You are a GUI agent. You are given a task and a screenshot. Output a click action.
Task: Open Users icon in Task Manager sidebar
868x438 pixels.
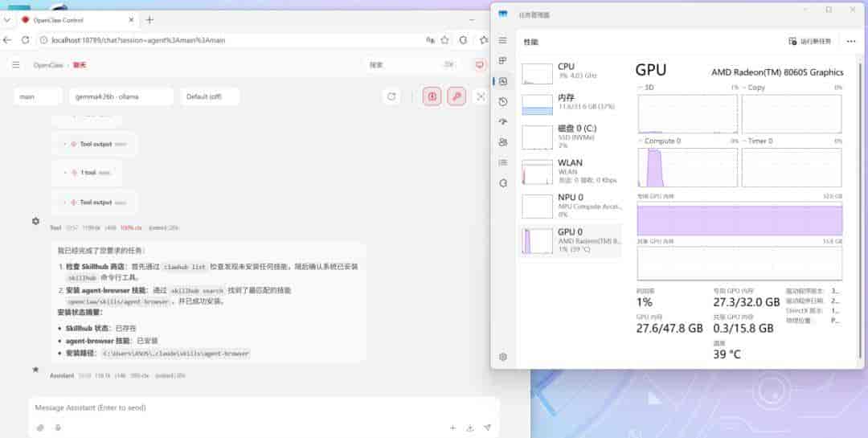click(x=502, y=142)
